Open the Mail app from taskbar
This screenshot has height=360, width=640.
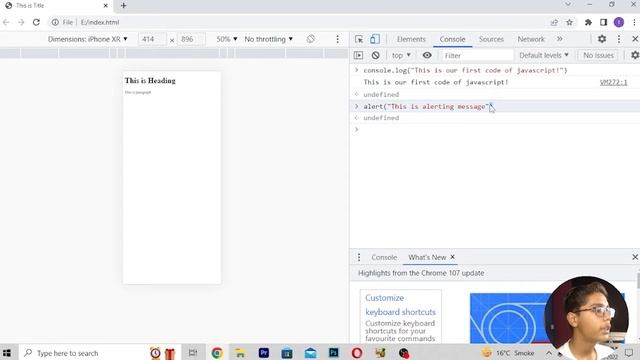pos(310,353)
